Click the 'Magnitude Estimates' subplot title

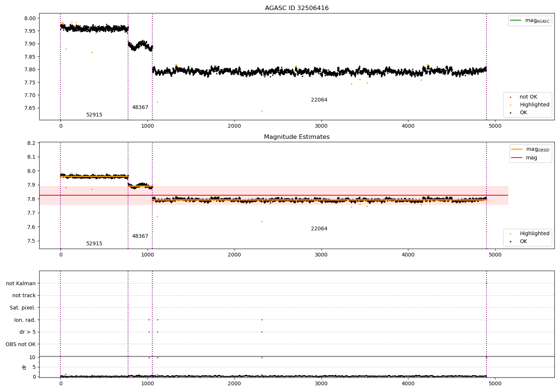coord(297,137)
